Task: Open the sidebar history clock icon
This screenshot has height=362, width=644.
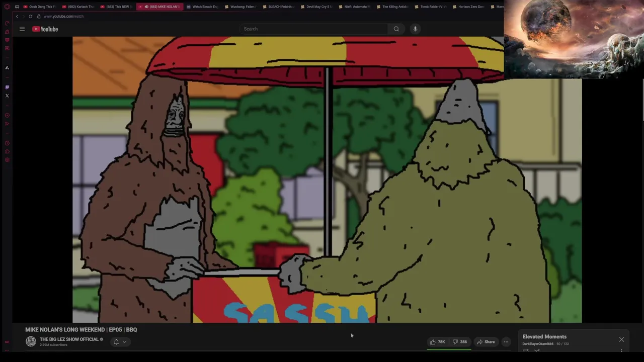Action: click(x=7, y=143)
